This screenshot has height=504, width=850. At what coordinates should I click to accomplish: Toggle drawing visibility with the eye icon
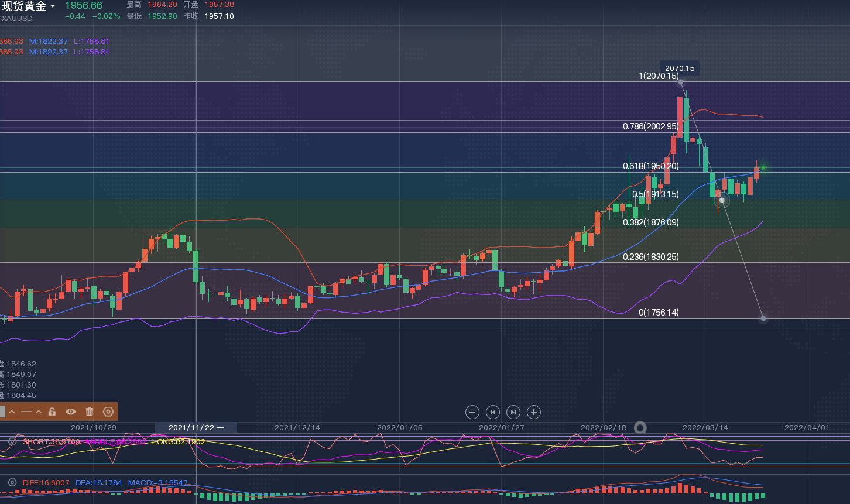pos(71,412)
